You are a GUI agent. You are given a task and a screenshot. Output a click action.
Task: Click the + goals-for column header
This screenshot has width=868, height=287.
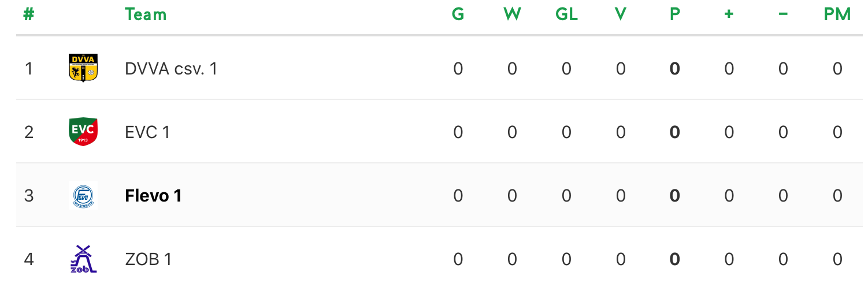[729, 14]
